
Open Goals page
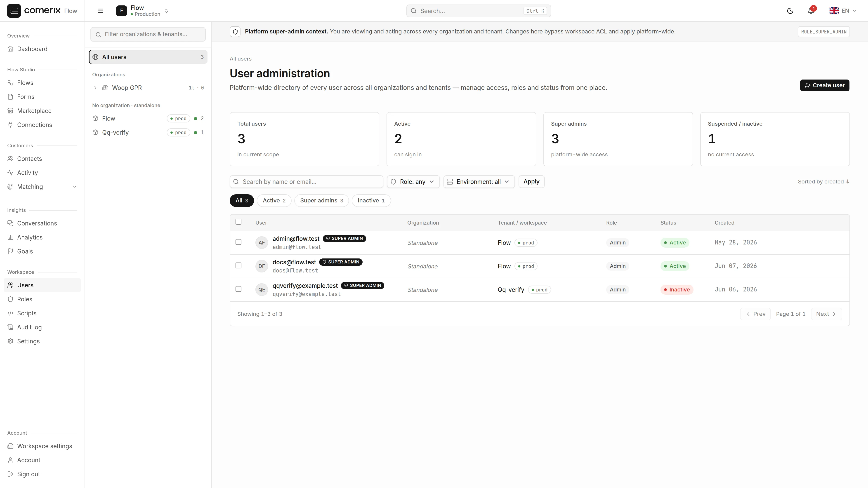click(x=42, y=251)
